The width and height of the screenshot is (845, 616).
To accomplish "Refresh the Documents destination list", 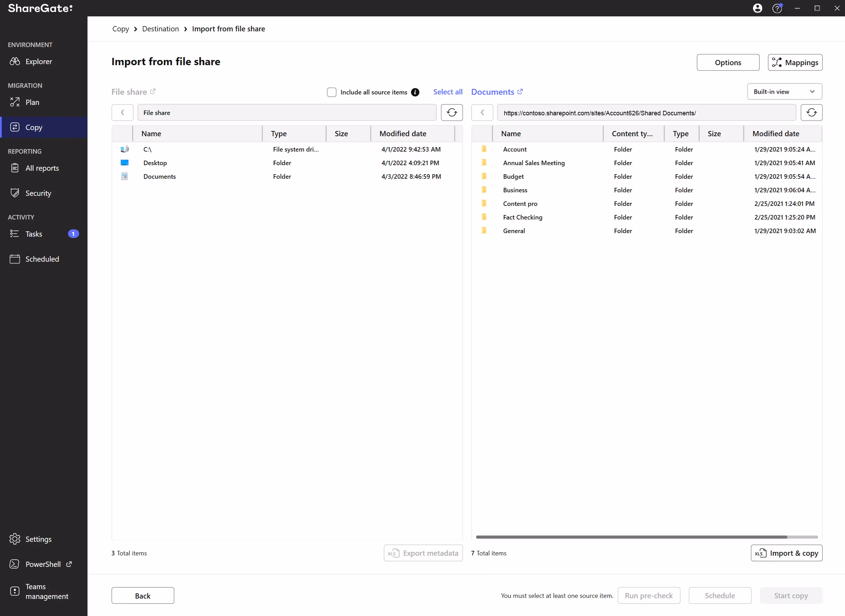I will pyautogui.click(x=811, y=113).
